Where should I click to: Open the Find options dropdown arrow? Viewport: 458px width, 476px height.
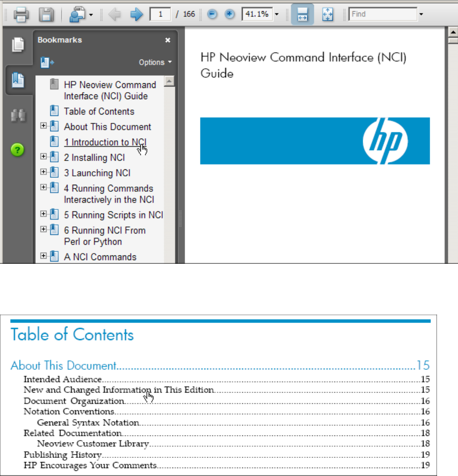pos(421,14)
